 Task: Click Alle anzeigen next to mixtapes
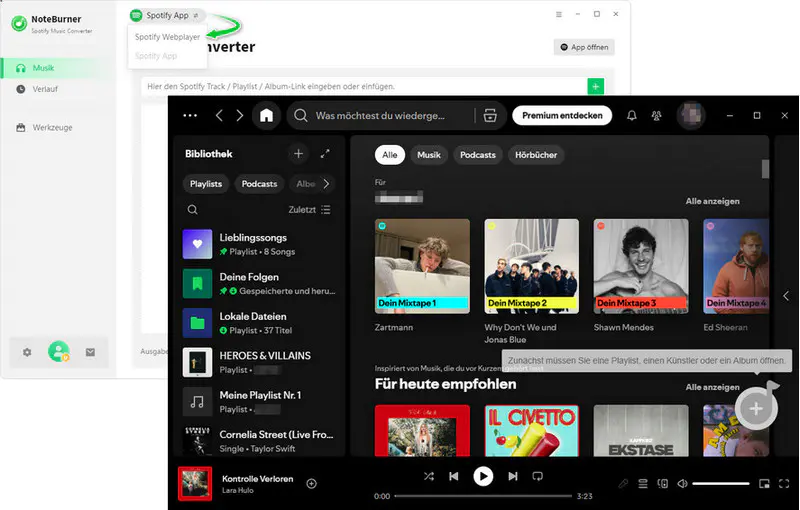tap(712, 201)
